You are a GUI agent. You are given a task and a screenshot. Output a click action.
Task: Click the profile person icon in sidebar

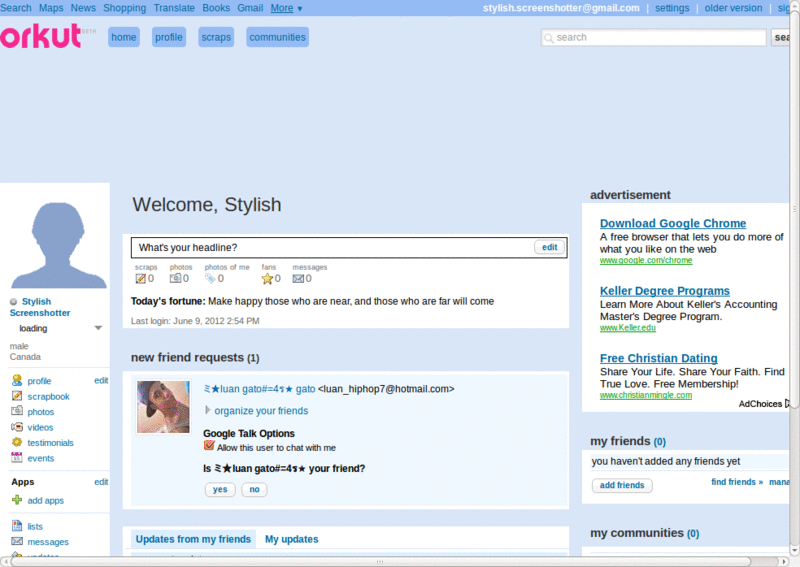point(17,380)
